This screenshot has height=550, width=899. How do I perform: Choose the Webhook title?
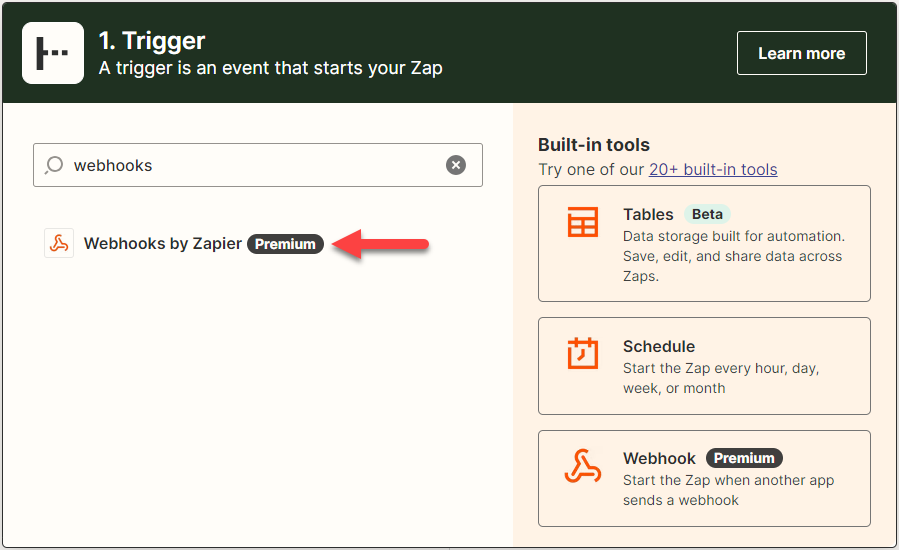(659, 458)
